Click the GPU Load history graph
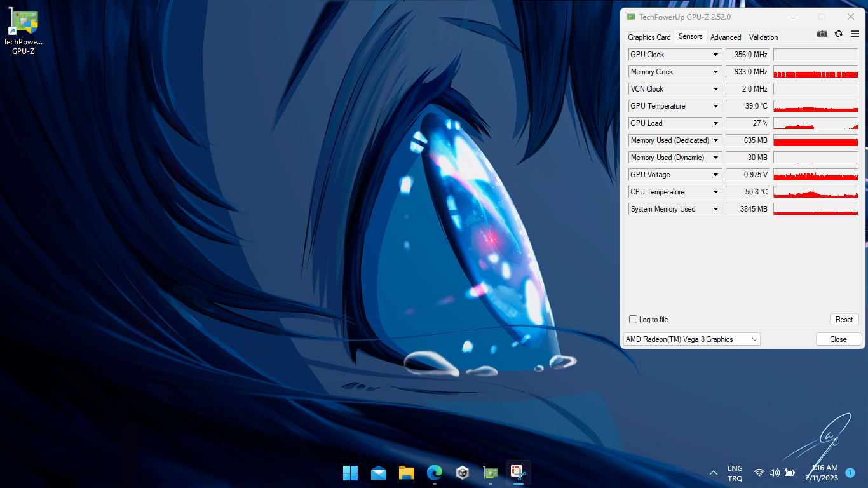Viewport: 868px width, 488px height. pos(816,123)
